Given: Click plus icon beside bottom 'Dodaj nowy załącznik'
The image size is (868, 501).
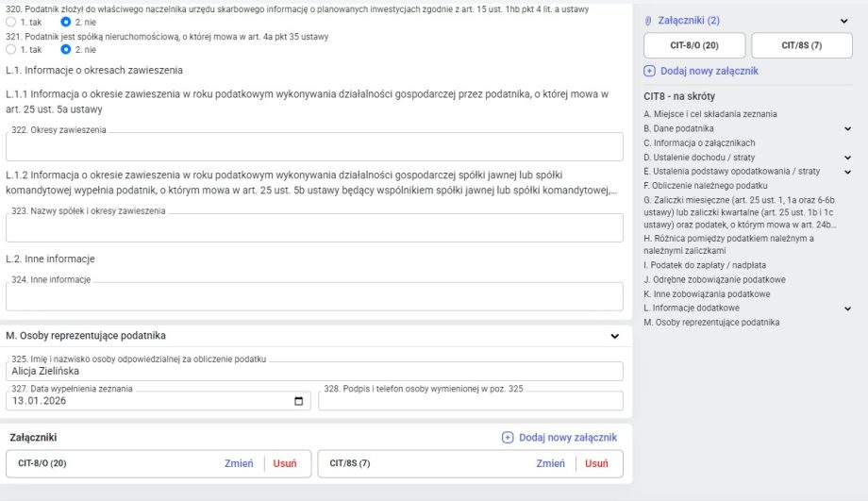Looking at the screenshot, I should (x=508, y=438).
